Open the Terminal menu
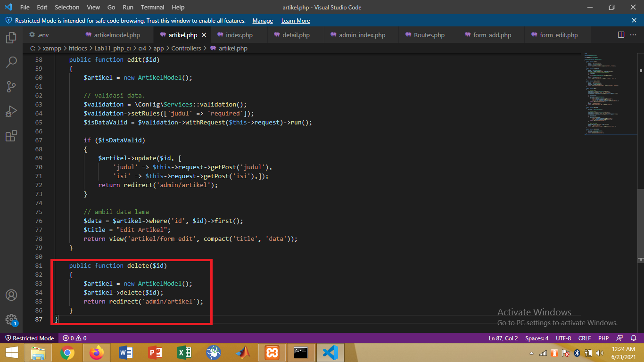This screenshot has width=644, height=362. pyautogui.click(x=152, y=7)
